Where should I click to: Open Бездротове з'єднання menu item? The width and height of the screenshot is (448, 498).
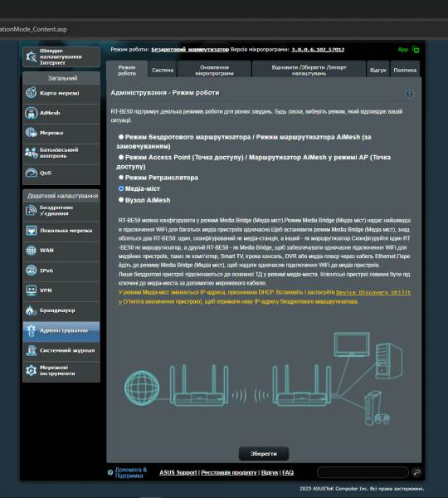(x=61, y=211)
